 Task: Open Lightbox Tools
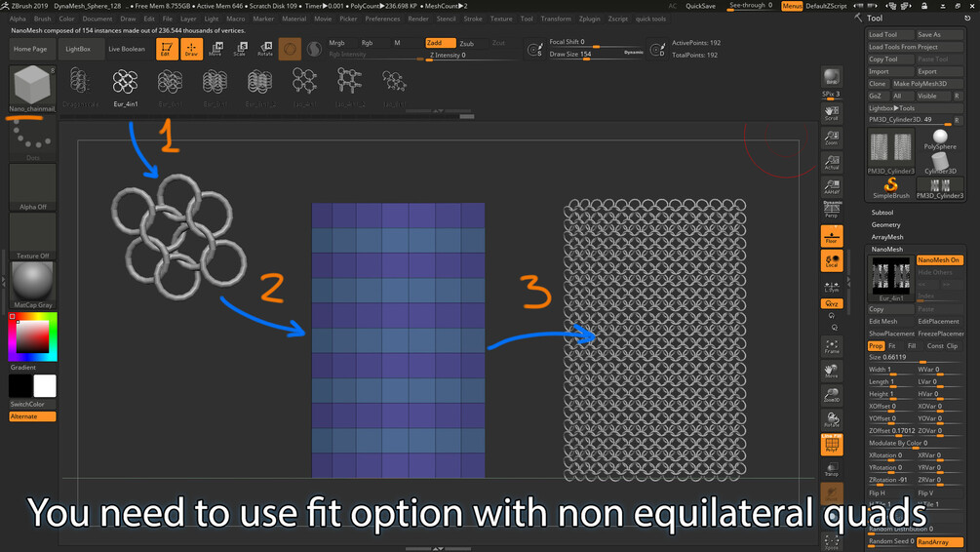915,108
